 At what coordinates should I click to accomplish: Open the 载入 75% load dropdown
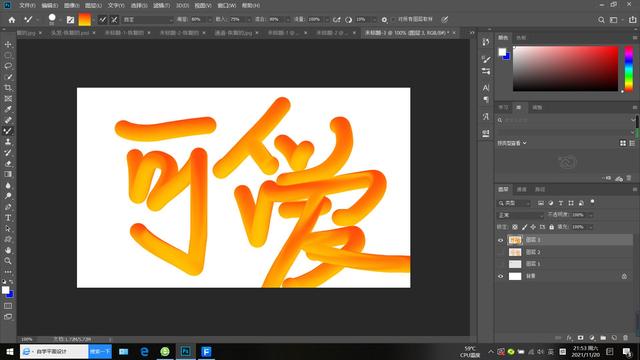point(249,20)
